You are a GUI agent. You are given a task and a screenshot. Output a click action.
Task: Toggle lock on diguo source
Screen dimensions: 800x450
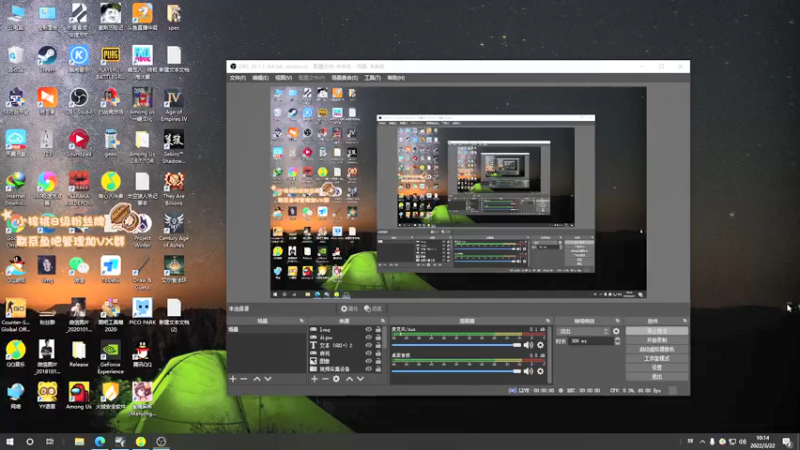378,337
